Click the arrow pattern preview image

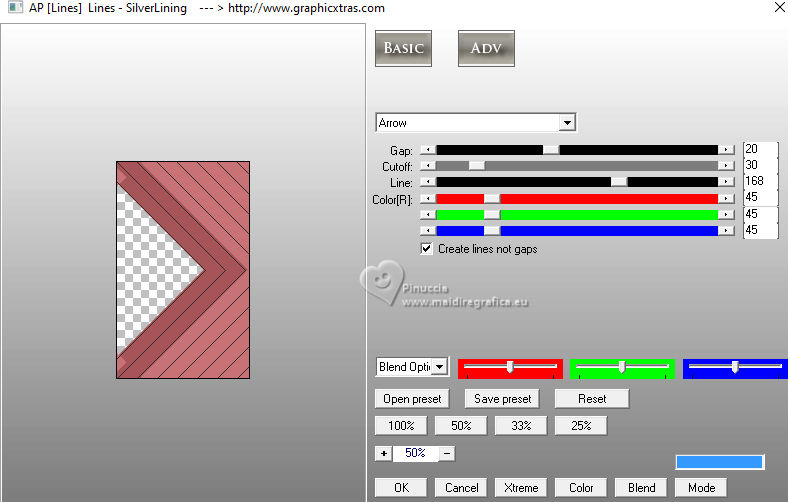pos(183,270)
